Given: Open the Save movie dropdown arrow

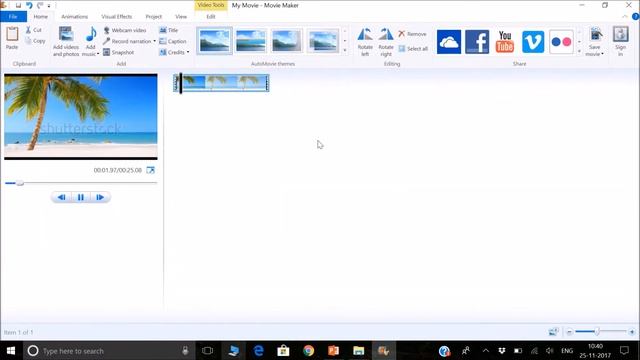Looking at the screenshot, I should pos(602,54).
